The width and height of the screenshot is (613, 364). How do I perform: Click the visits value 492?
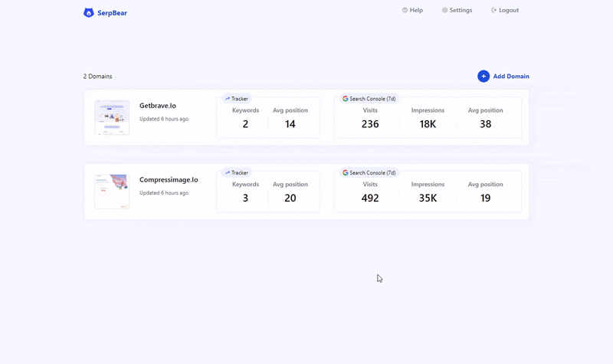pos(370,198)
